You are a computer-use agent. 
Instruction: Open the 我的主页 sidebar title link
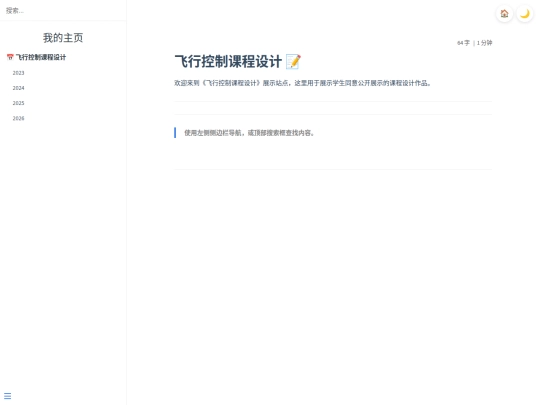point(63,38)
